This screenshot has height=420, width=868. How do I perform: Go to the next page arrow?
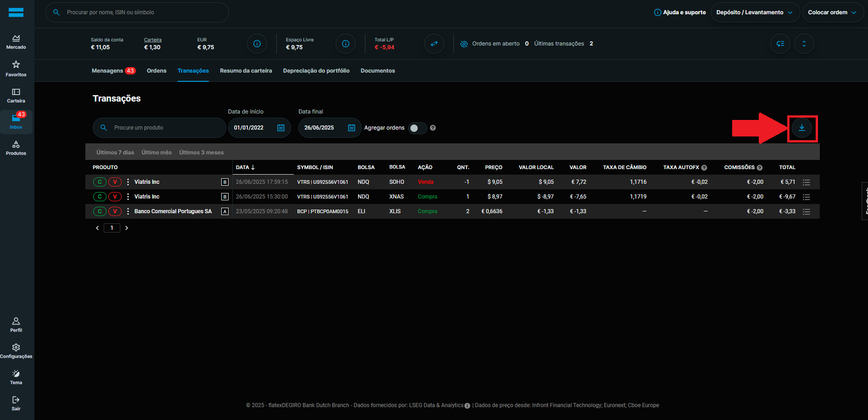(x=127, y=228)
